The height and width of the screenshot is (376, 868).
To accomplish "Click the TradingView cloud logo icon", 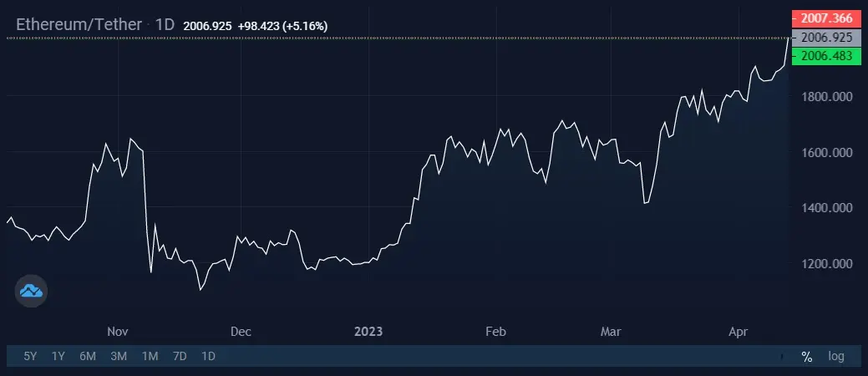I will [x=31, y=291].
